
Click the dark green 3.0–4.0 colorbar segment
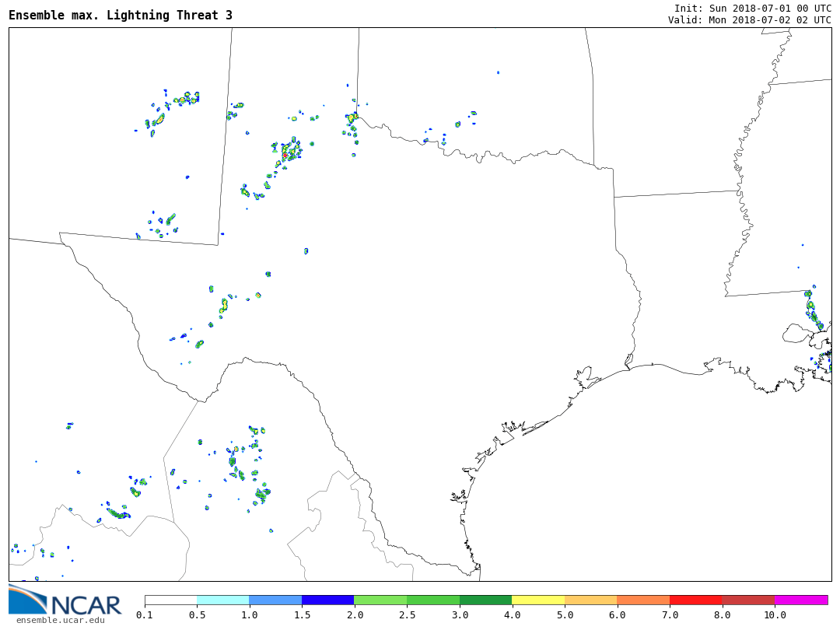tap(486, 600)
